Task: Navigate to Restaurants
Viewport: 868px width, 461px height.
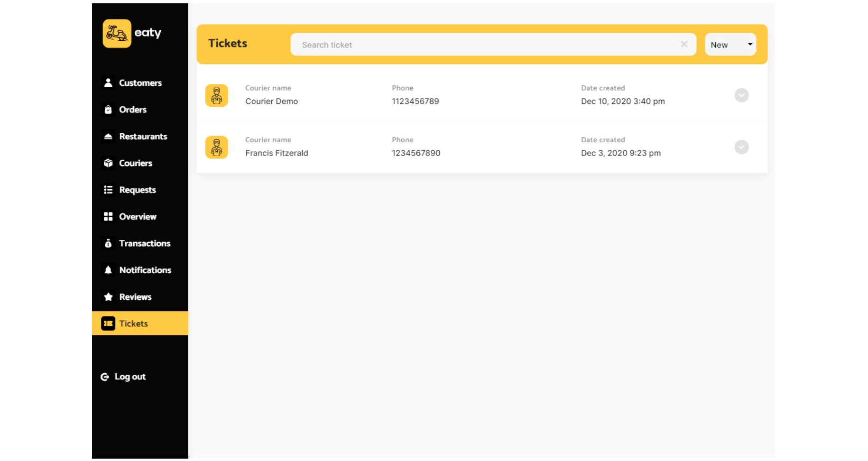Action: point(140,137)
